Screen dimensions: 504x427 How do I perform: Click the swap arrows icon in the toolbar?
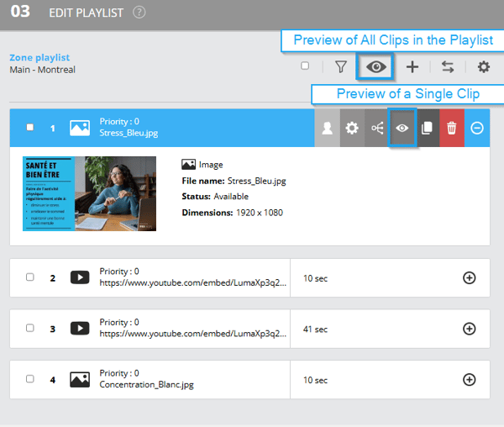pos(448,67)
